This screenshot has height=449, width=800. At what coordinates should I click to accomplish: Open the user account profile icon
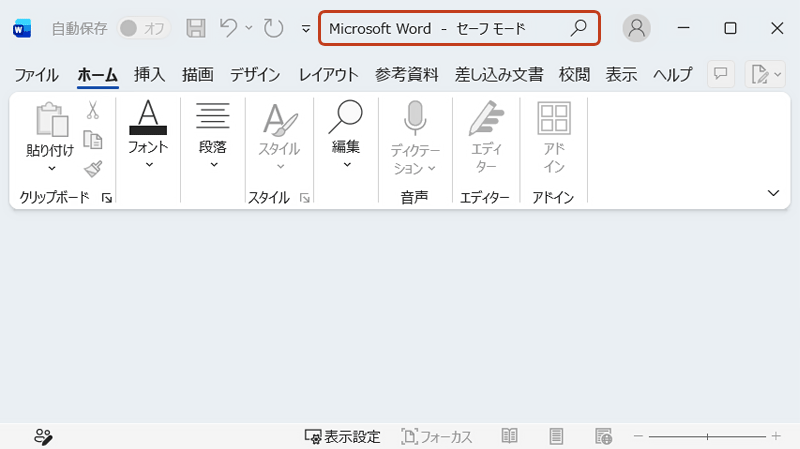636,28
